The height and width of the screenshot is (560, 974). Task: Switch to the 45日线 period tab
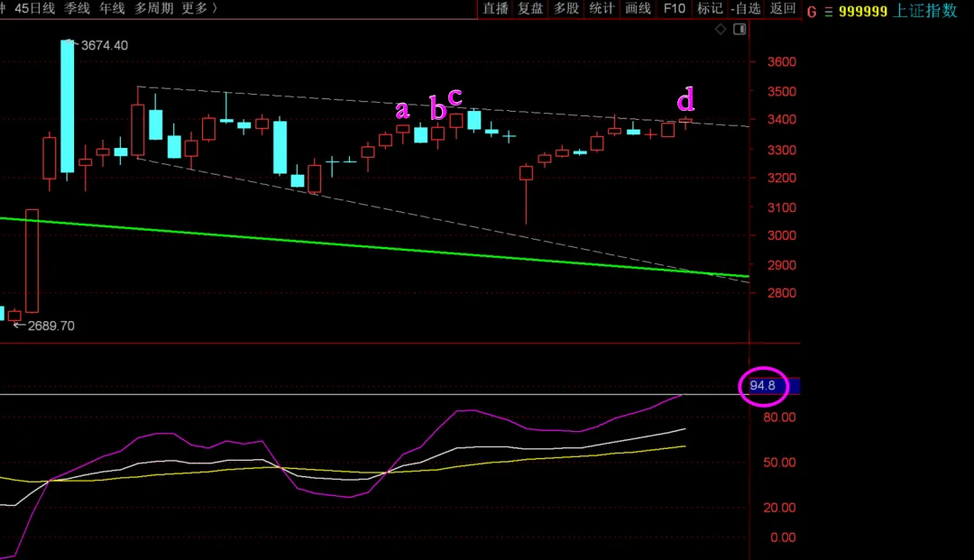tap(35, 9)
